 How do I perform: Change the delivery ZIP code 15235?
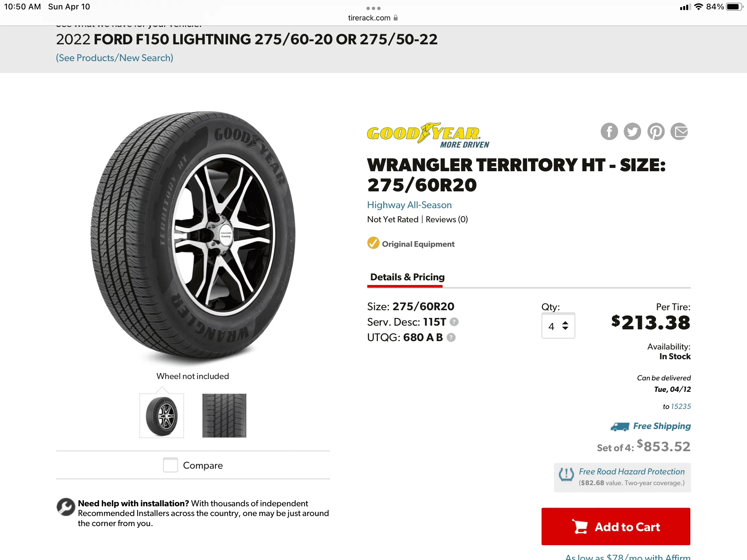tap(680, 407)
